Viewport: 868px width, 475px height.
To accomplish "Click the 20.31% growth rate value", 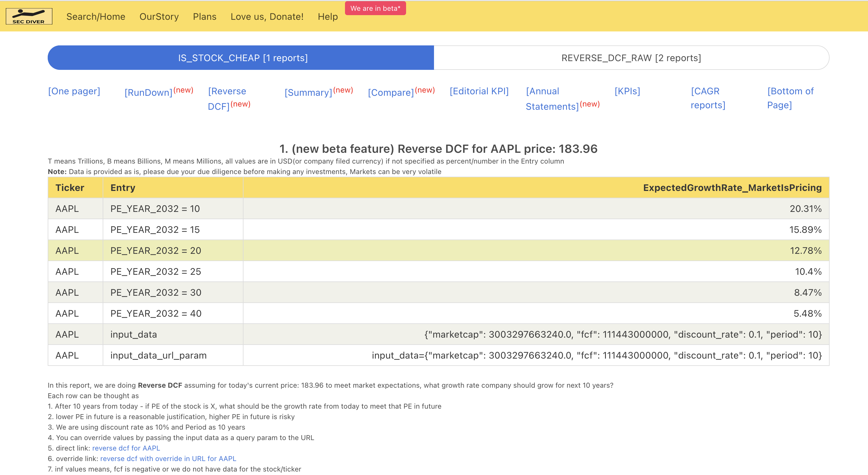I will point(806,209).
